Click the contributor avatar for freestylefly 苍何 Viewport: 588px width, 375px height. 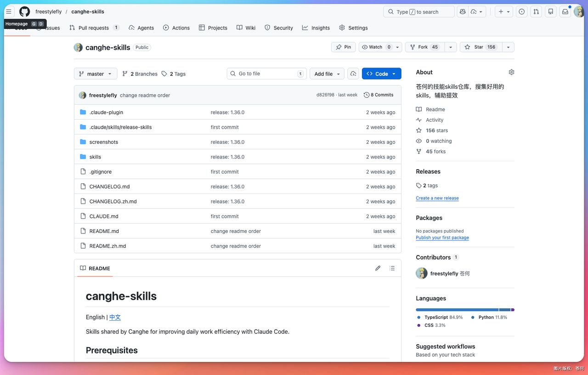[x=422, y=273]
